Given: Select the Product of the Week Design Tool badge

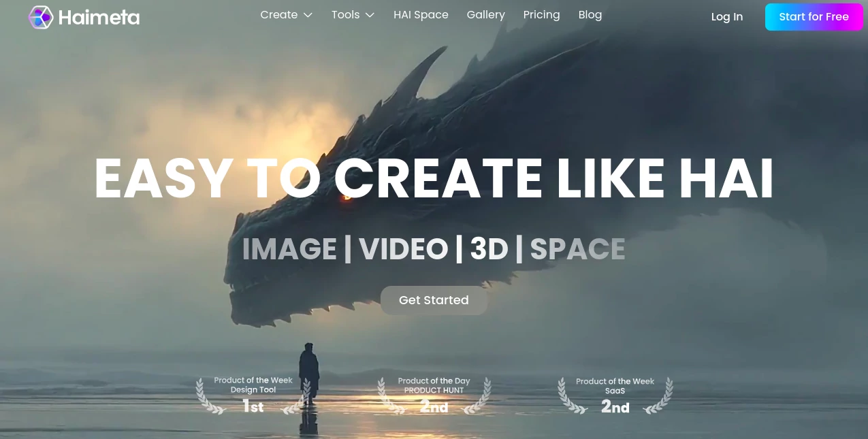Looking at the screenshot, I should (253, 395).
